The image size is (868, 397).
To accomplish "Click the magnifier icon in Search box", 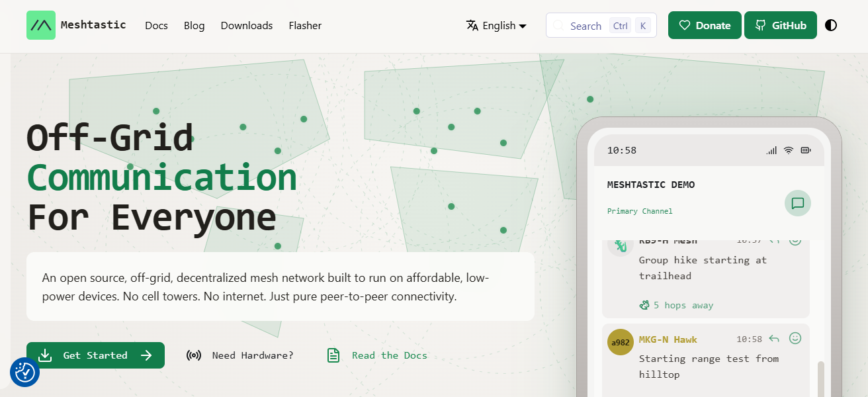I will (x=558, y=26).
